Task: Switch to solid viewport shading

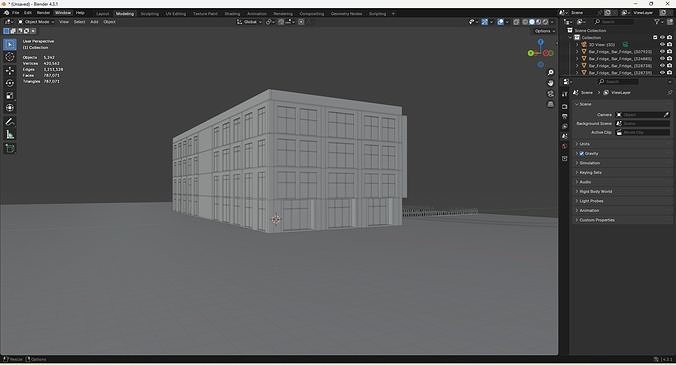Action: (x=532, y=22)
